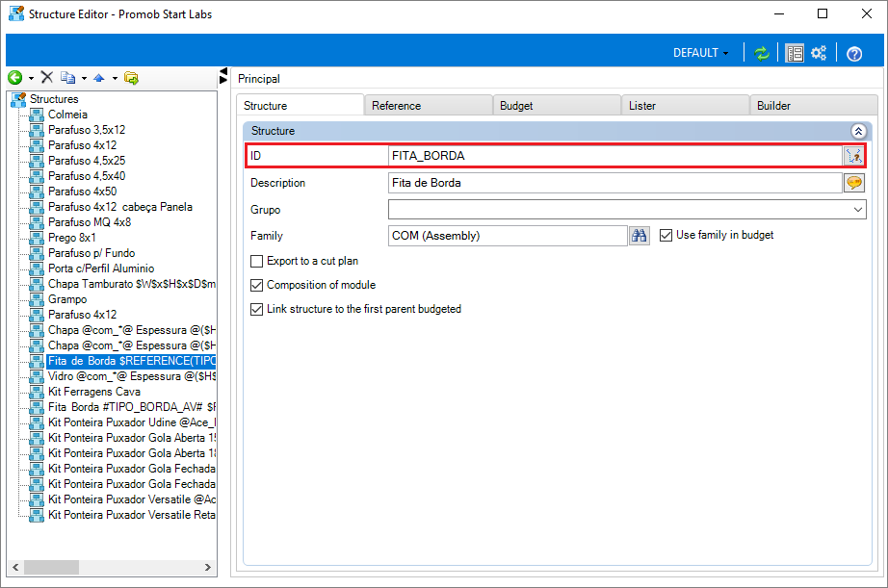Select Porta c/Perfil Aluminio tree item
Image resolution: width=888 pixels, height=588 pixels.
(x=101, y=268)
